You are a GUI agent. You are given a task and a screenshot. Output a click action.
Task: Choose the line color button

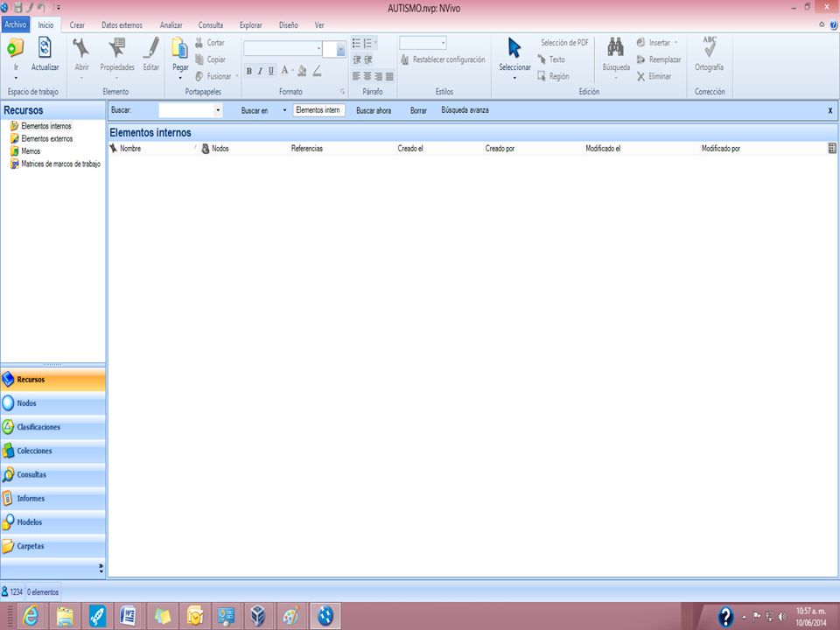coord(317,71)
